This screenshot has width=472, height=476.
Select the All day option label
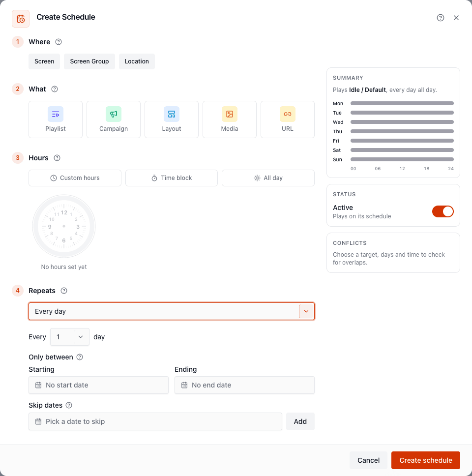273,178
